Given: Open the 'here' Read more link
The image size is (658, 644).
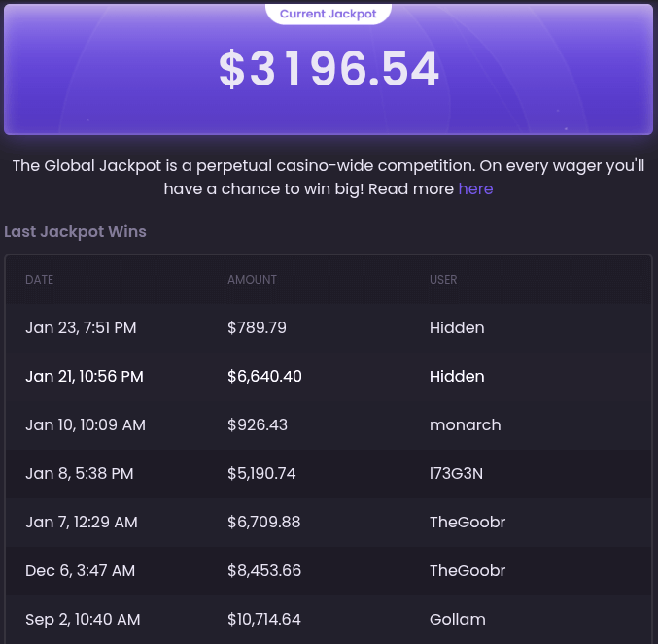Looking at the screenshot, I should pos(475,189).
